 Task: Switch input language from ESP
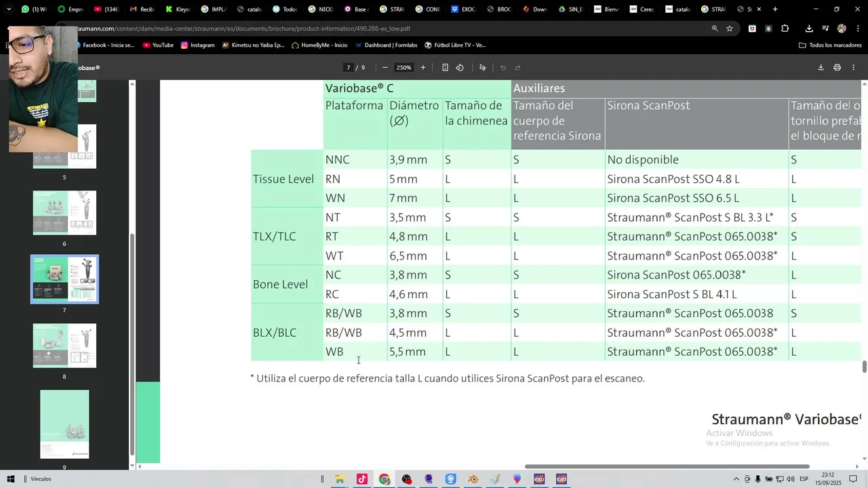tap(804, 479)
